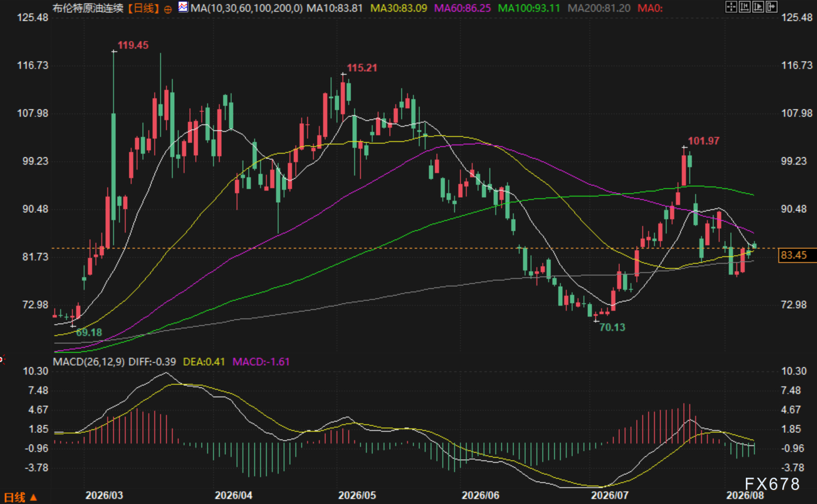Click the 81.73 label on left price axis
The width and height of the screenshot is (817, 504).
(x=35, y=257)
